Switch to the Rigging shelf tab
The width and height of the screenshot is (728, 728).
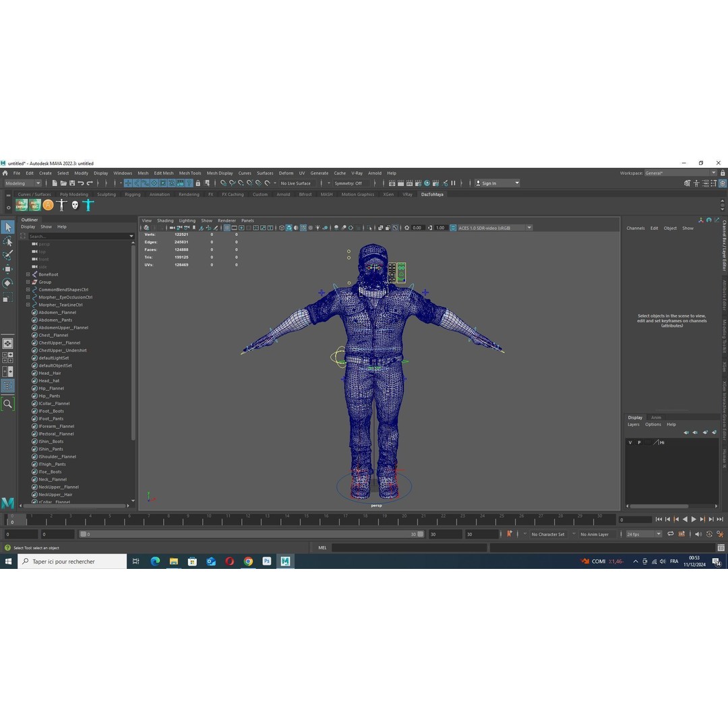pyautogui.click(x=132, y=195)
